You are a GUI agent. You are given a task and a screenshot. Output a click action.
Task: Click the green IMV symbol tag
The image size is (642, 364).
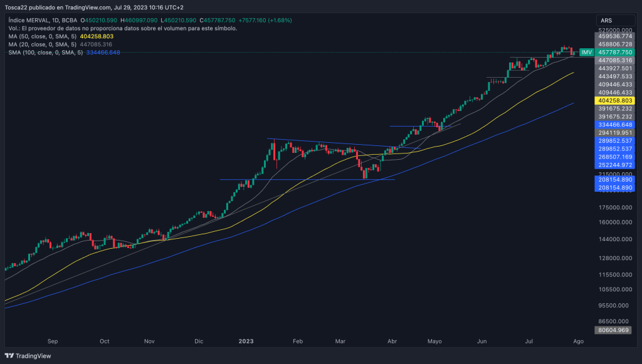(x=586, y=53)
